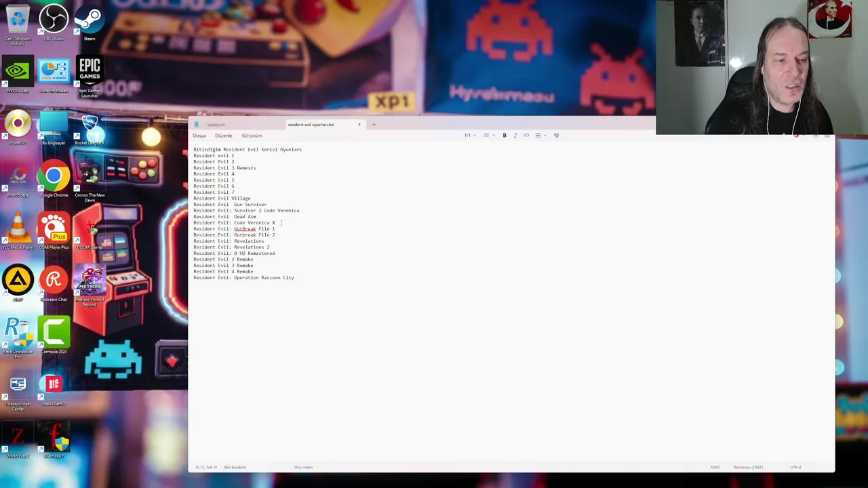Open the Cronos The New Dawn shortcut
Image resolution: width=868 pixels, height=488 pixels.
point(90,180)
